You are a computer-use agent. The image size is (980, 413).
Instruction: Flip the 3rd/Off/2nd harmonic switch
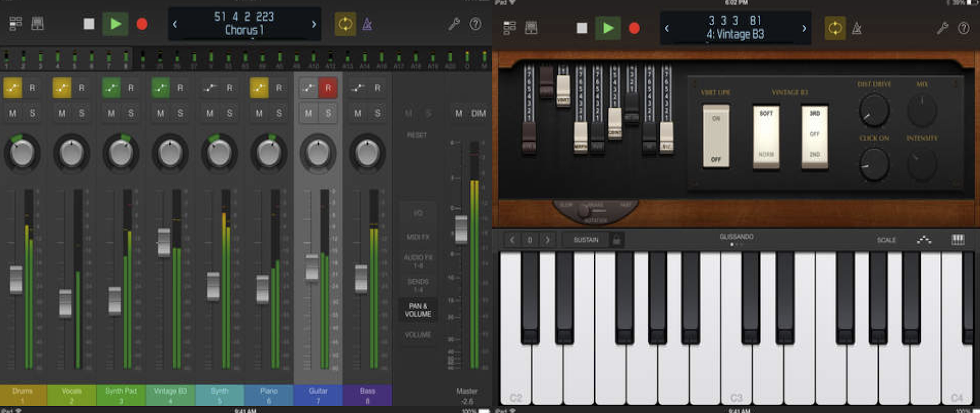pyautogui.click(x=814, y=137)
